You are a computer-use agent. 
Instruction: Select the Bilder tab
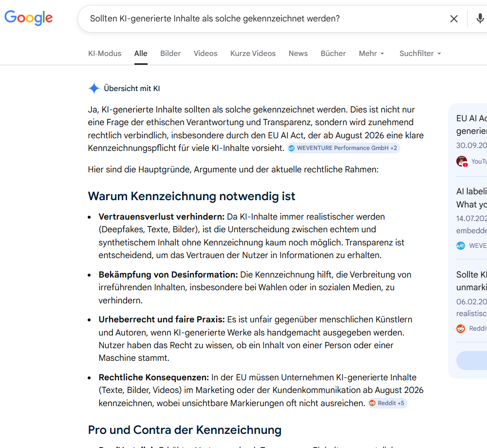click(170, 54)
